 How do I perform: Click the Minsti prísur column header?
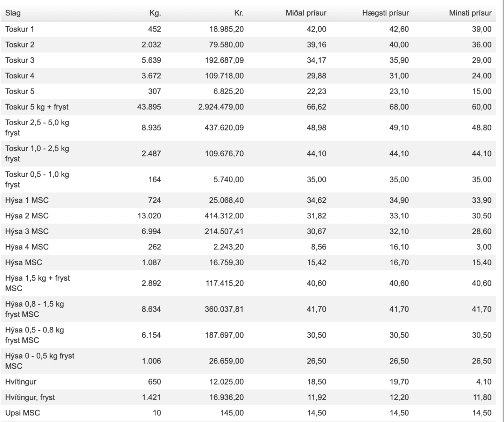click(x=470, y=13)
